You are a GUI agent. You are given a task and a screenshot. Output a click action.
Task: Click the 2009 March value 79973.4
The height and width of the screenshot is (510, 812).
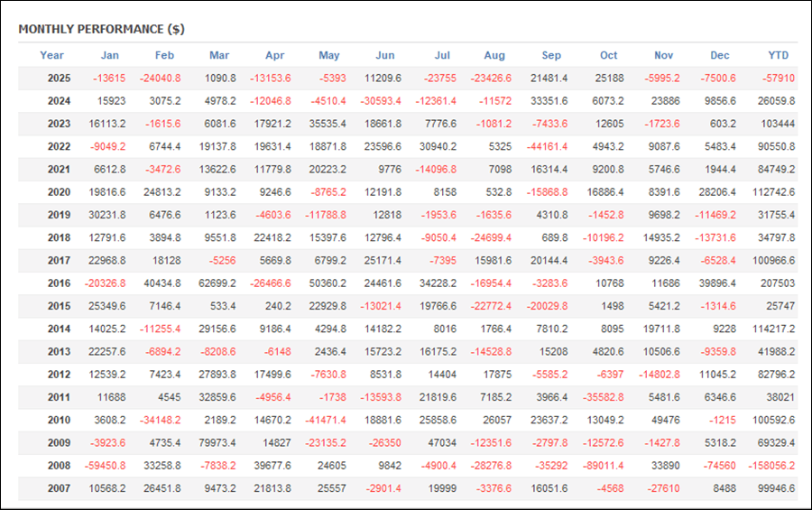pos(217,442)
